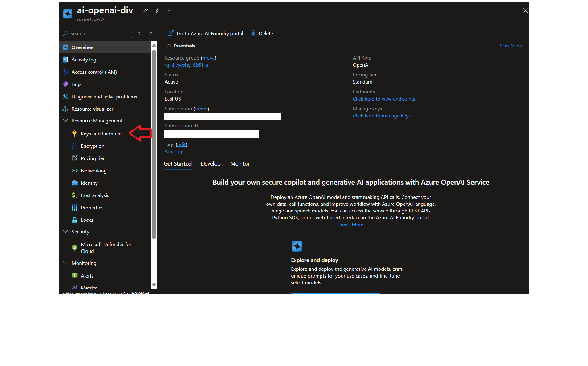Click the sidebar scrollbar down arrow
Screen dimensions: 588x366
(154, 285)
